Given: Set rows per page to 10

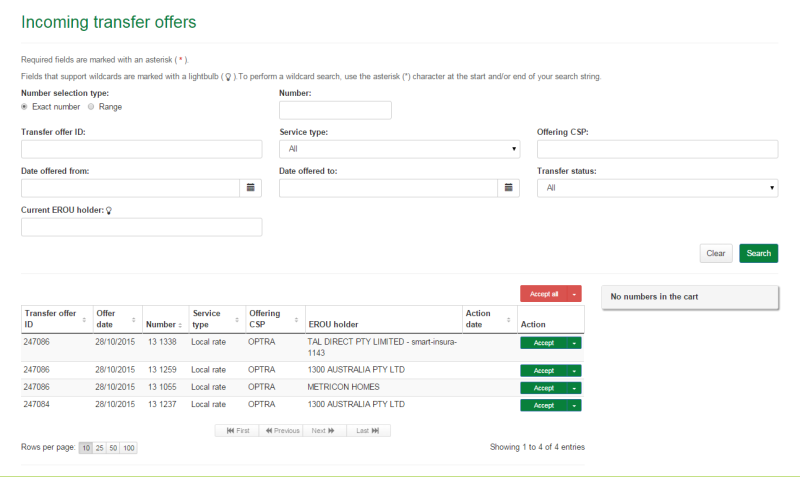Looking at the screenshot, I should click(86, 448).
